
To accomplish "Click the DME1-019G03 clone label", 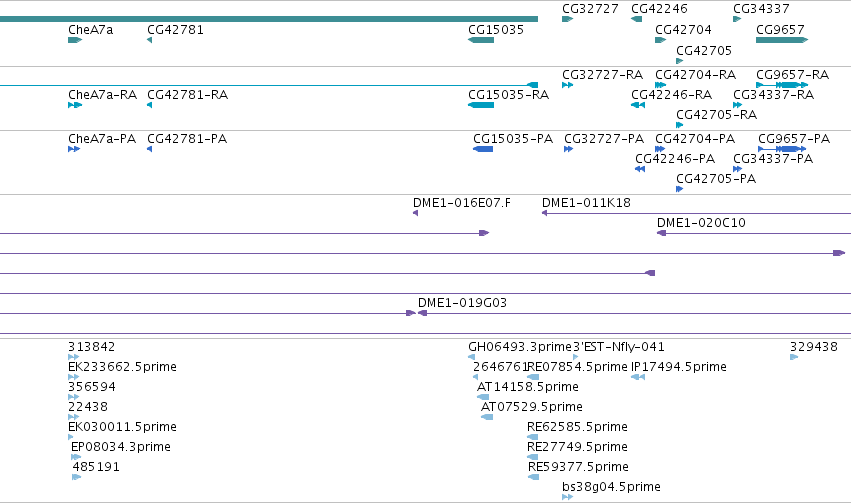I will pos(462,303).
